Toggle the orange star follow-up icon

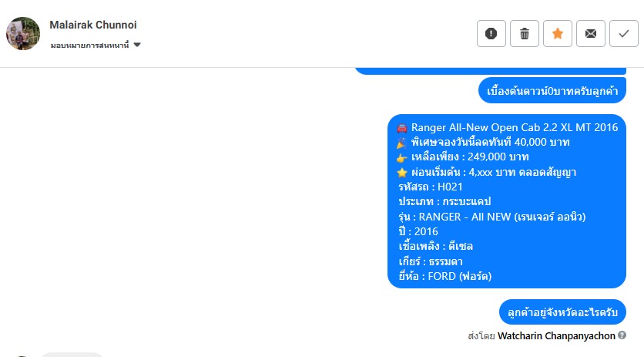coord(558,33)
